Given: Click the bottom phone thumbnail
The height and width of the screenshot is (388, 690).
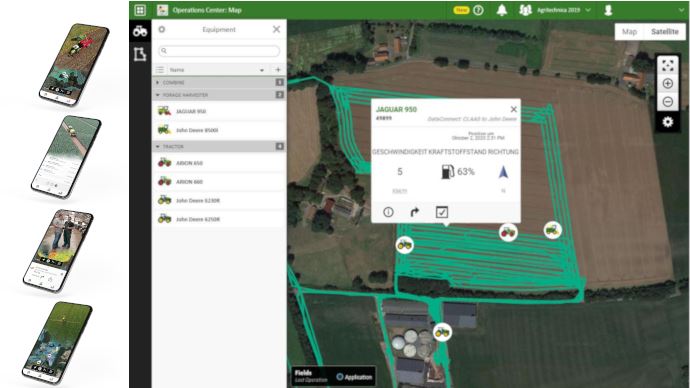Looking at the screenshot, I should (x=57, y=343).
